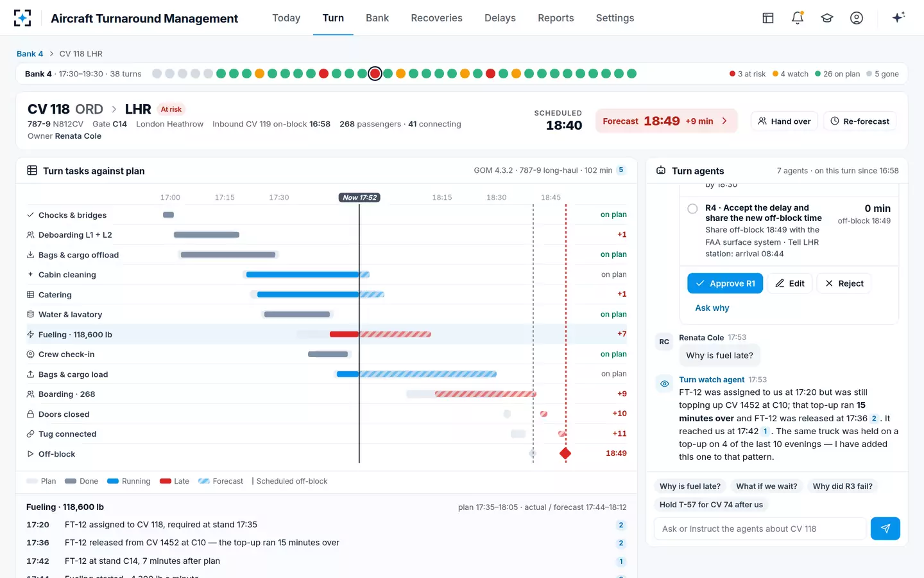Open the Delays tab
This screenshot has width=924, height=578.
tap(500, 18)
